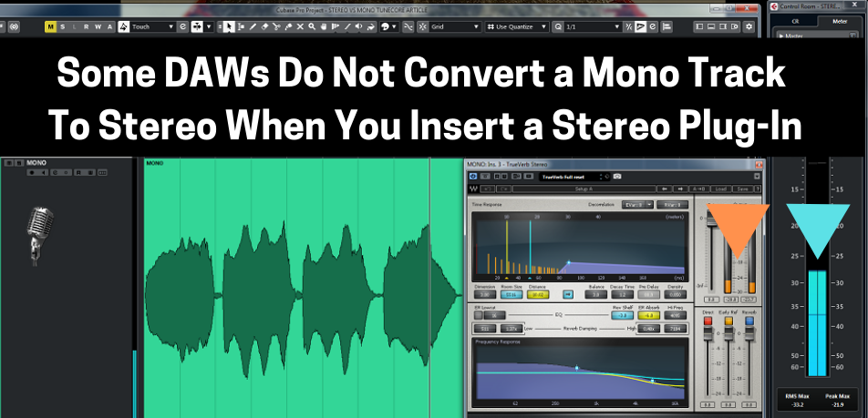Select the Glue tool
This screenshot has height=418, width=868.
pyautogui.click(x=288, y=26)
